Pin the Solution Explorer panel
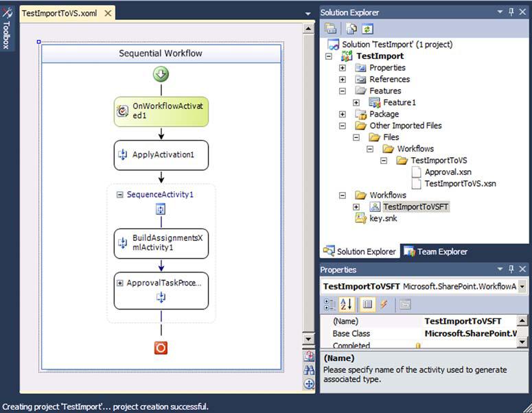The image size is (532, 413). coord(511,12)
